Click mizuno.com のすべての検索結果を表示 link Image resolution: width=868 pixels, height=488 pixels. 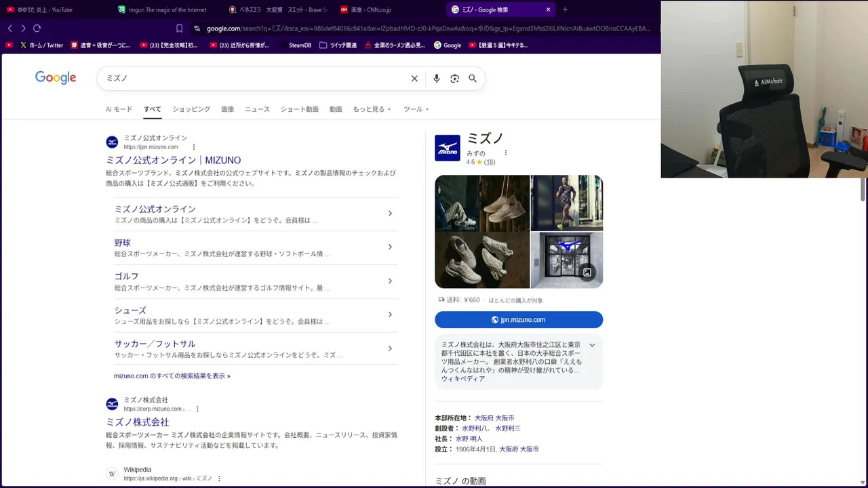172,376
